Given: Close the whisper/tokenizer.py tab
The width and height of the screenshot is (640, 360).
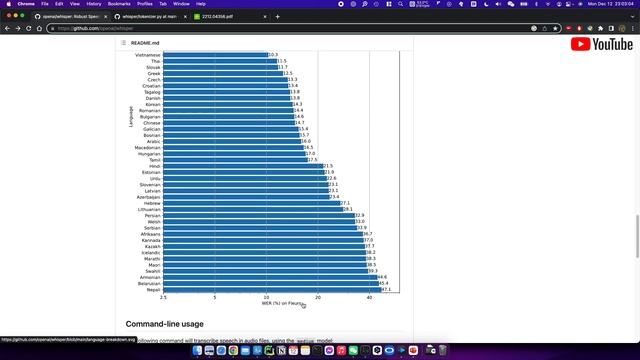Looking at the screenshot, I should point(185,17).
